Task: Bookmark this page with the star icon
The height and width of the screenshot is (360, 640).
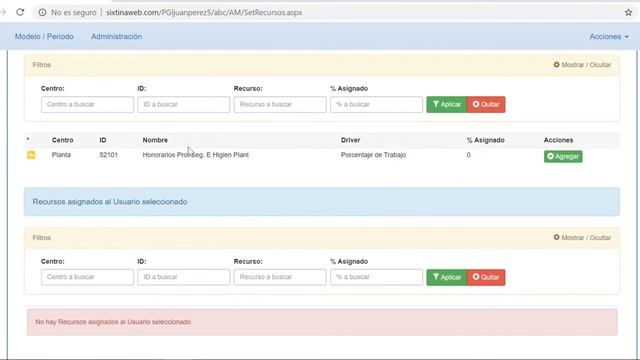Action: (628, 13)
